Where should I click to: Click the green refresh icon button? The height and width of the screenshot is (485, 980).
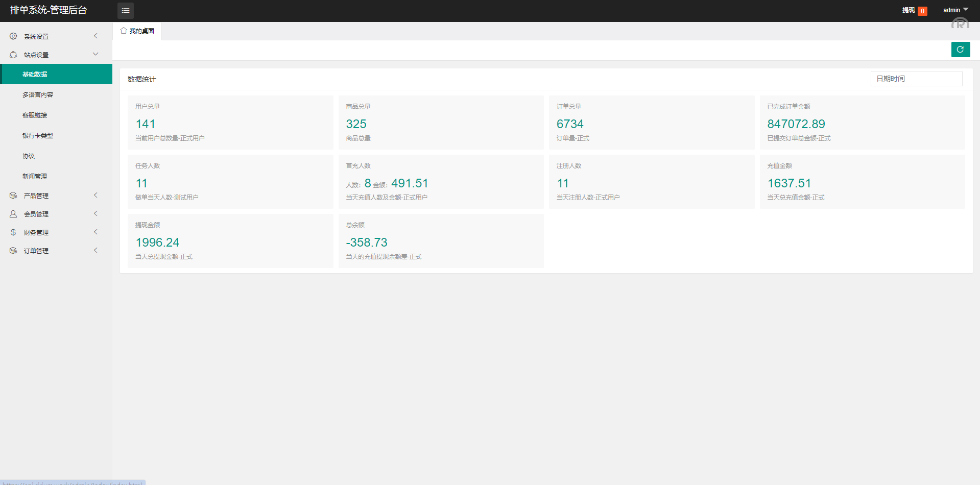960,50
